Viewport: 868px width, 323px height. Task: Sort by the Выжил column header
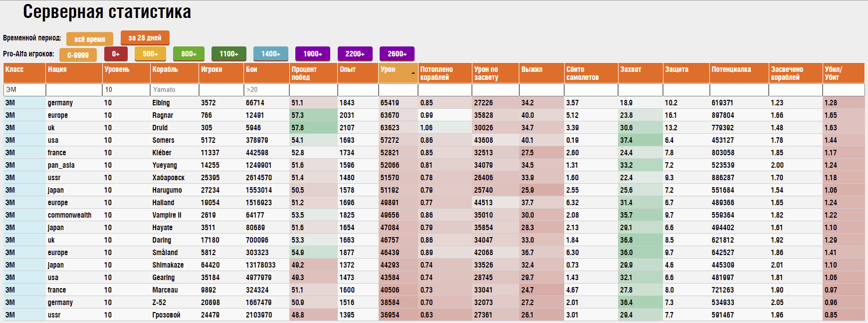point(542,73)
